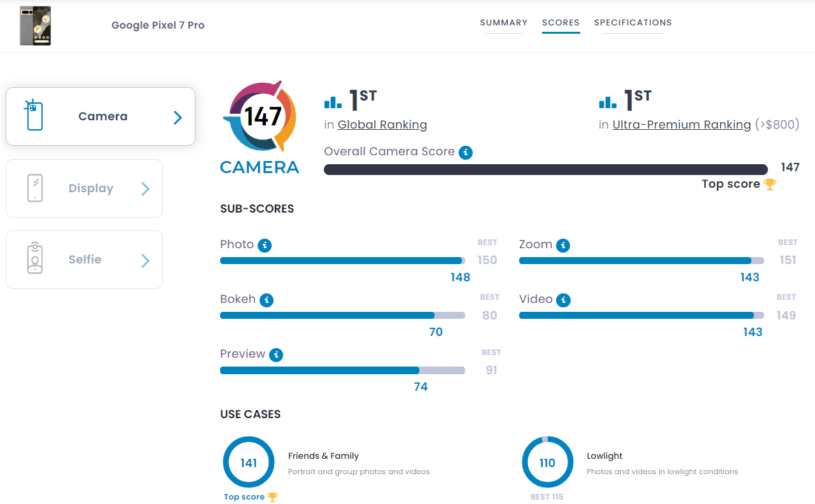
Task: Click the Lowlight 110 score circle
Action: coord(547,463)
